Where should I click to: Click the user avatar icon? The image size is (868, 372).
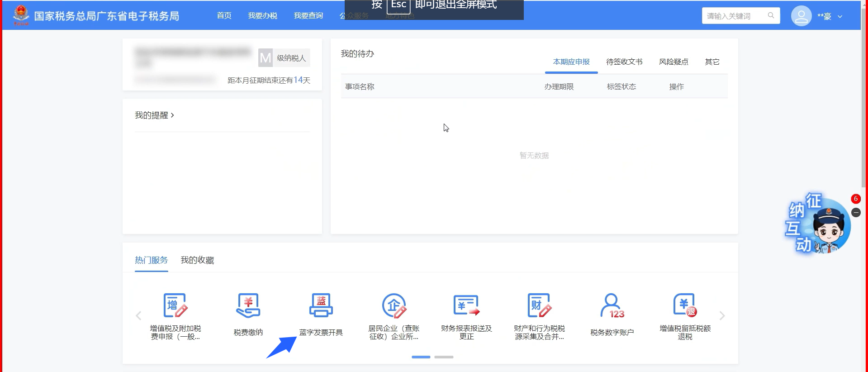[x=801, y=16]
